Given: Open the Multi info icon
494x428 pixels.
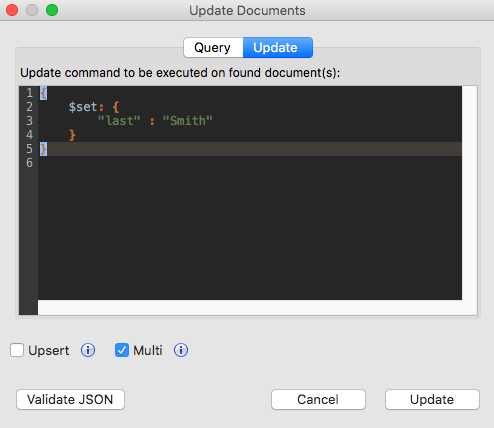Looking at the screenshot, I should 181,350.
